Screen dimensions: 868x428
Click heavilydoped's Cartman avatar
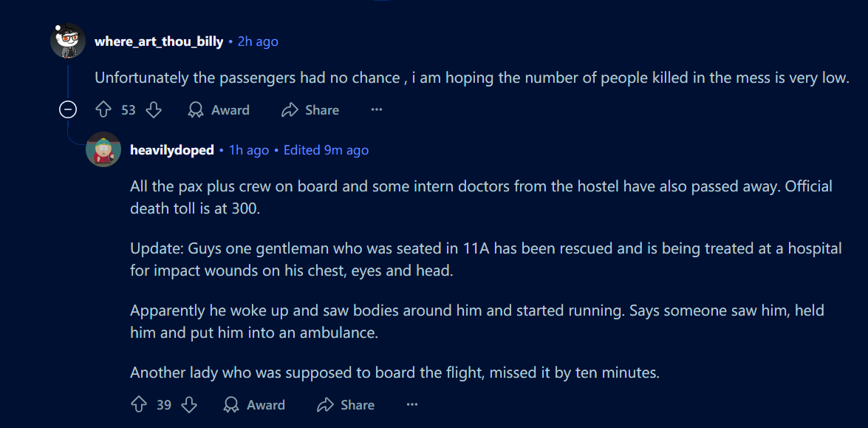(103, 149)
